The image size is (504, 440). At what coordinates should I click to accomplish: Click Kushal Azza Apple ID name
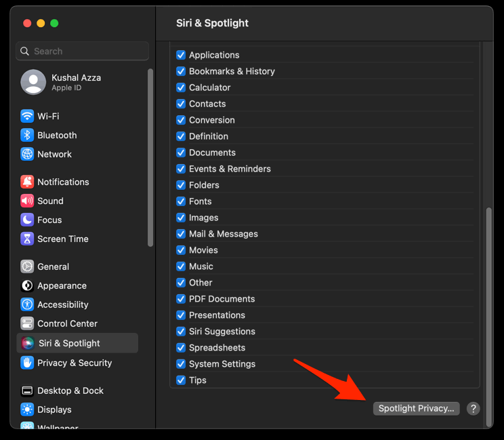(76, 77)
